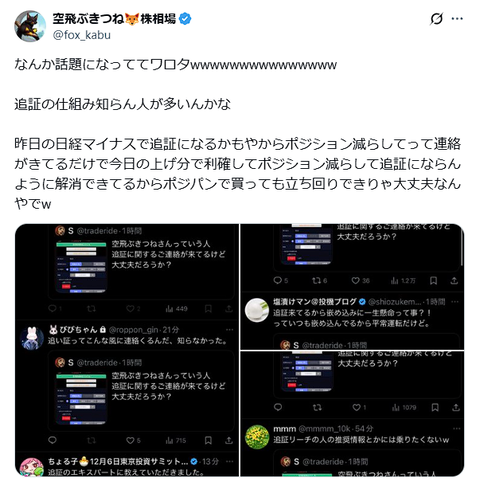
Task: Click the bookmark icon next to 1079 views
Action: click(x=435, y=407)
